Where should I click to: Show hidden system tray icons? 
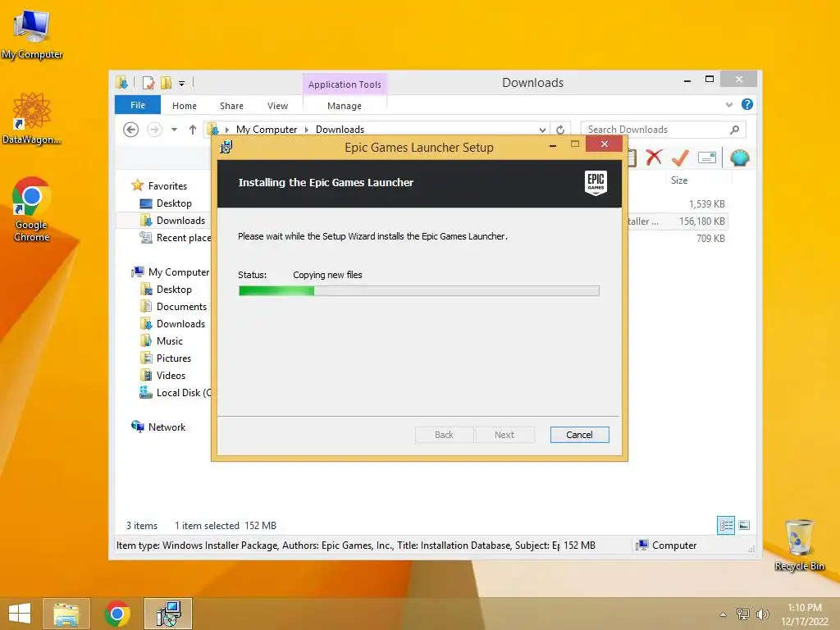coord(724,614)
